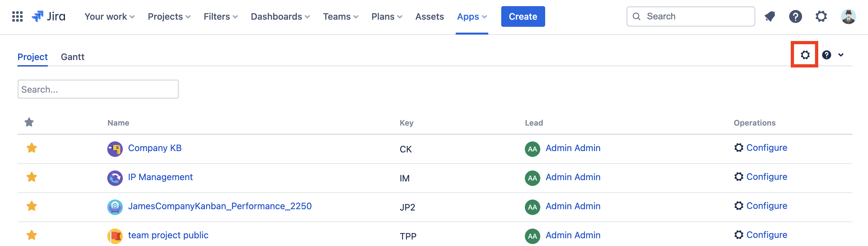Expand the chevron beside the page help icon
Screen dimensions: 868x246
(841, 55)
